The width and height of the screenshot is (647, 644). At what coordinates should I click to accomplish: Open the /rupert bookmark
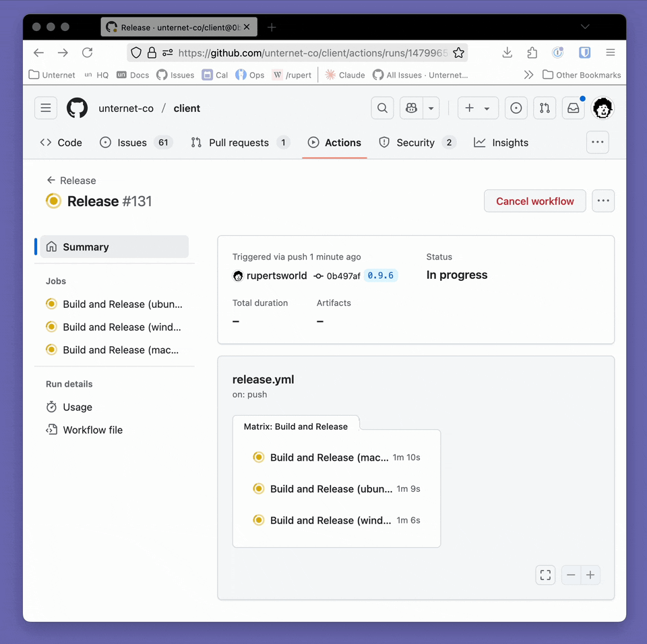point(292,75)
